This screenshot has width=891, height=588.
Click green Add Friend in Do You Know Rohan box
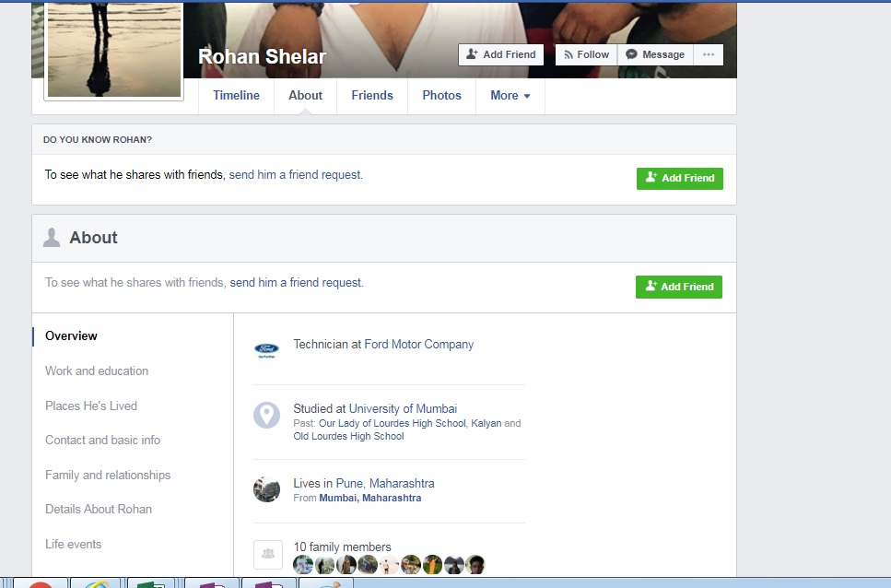(x=680, y=179)
